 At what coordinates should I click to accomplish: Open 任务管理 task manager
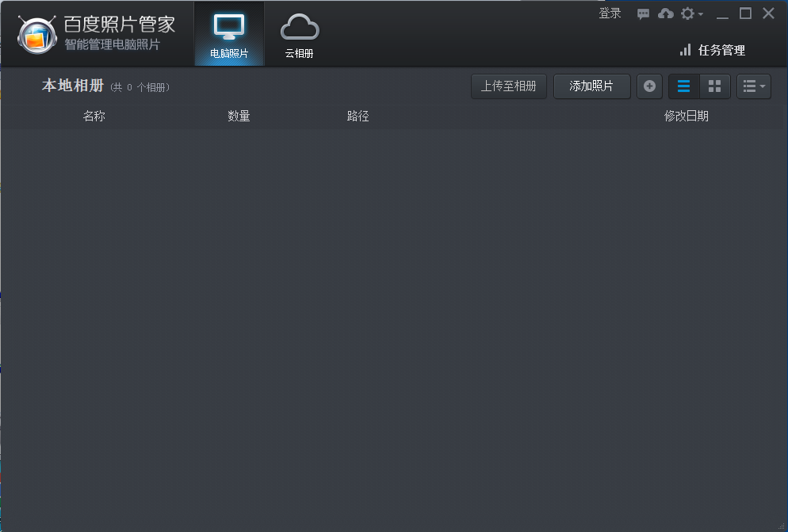click(x=713, y=50)
